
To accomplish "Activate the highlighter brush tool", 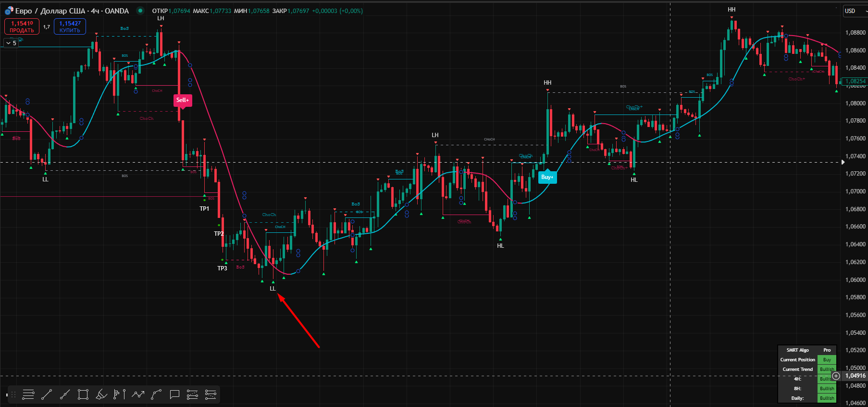I will click(101, 395).
